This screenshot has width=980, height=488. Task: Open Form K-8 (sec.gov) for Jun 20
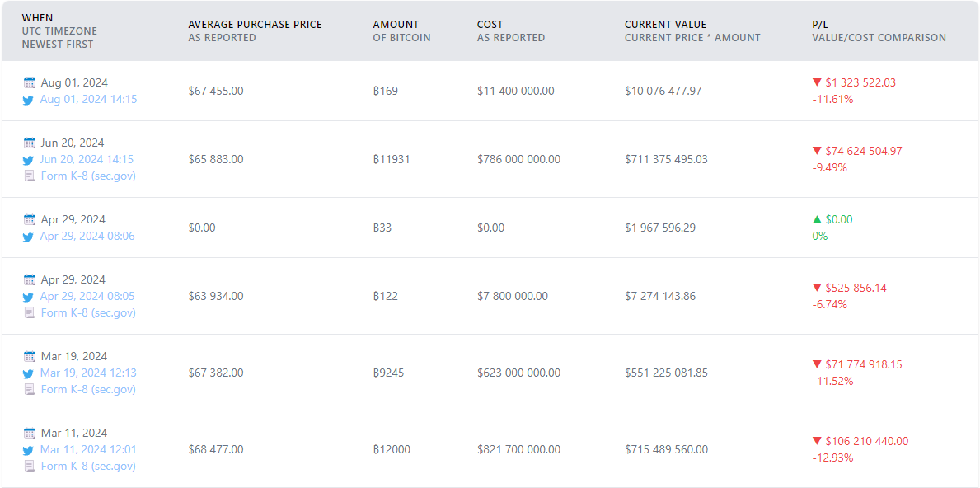click(x=88, y=176)
